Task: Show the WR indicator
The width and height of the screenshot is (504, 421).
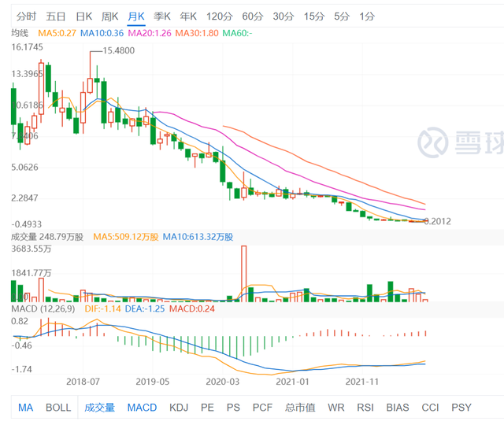Action: [x=336, y=408]
